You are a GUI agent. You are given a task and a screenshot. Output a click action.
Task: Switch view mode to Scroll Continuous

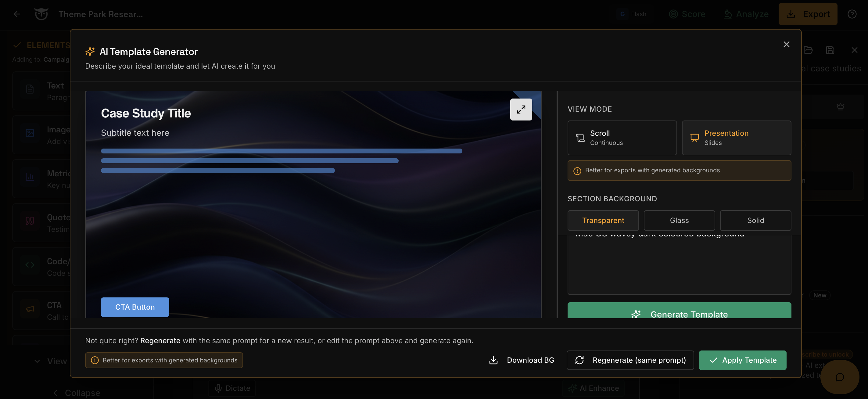pos(622,138)
